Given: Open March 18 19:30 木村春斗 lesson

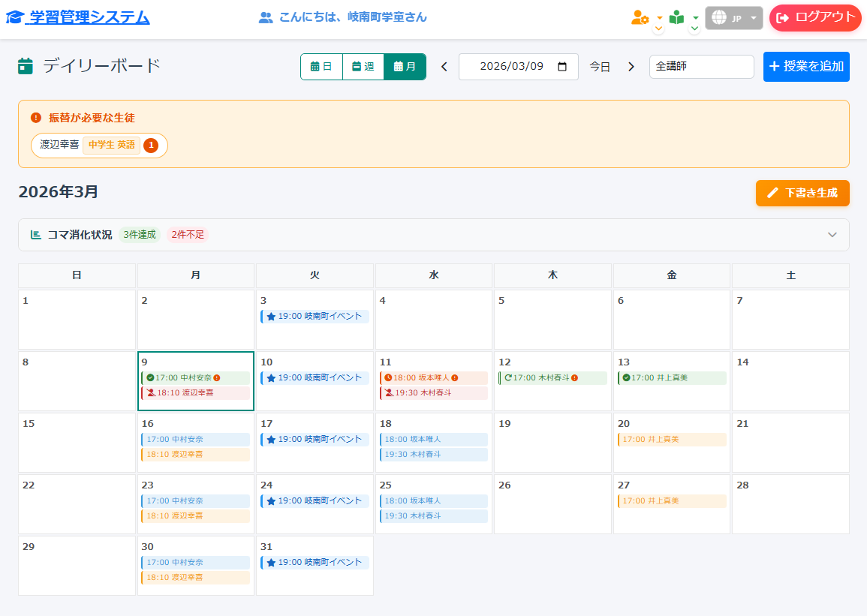Looking at the screenshot, I should (x=434, y=454).
